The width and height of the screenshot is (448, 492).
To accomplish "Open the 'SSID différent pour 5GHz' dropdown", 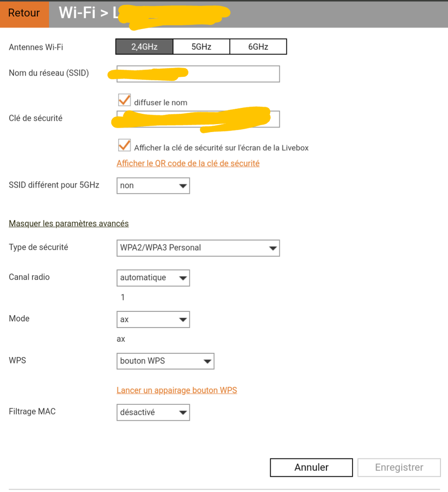I will click(x=183, y=186).
